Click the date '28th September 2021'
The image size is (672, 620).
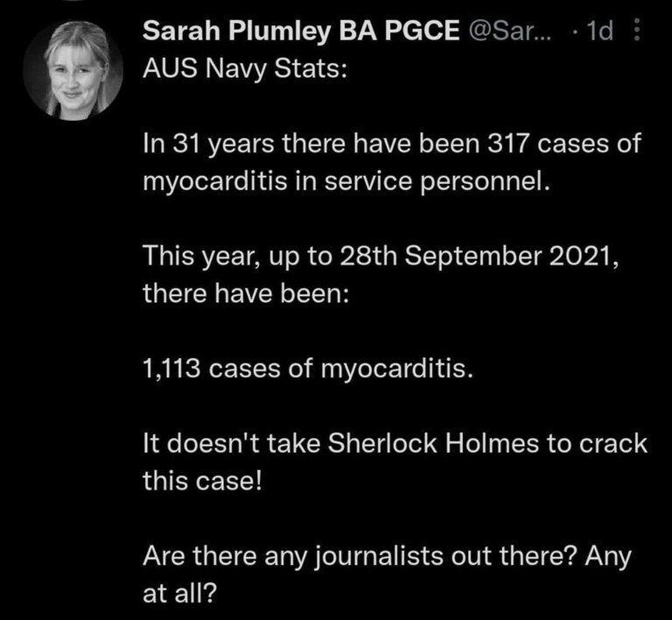tap(475, 256)
